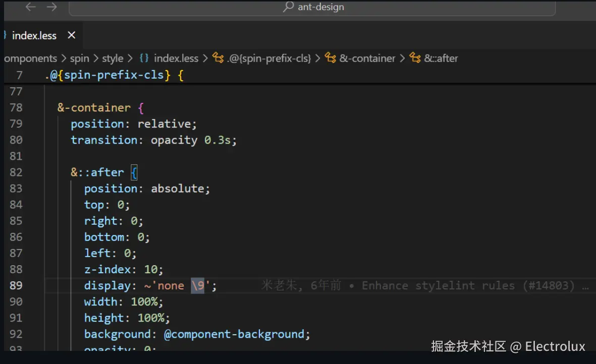The width and height of the screenshot is (596, 364).
Task: Click line number 89
Action: (x=16, y=285)
